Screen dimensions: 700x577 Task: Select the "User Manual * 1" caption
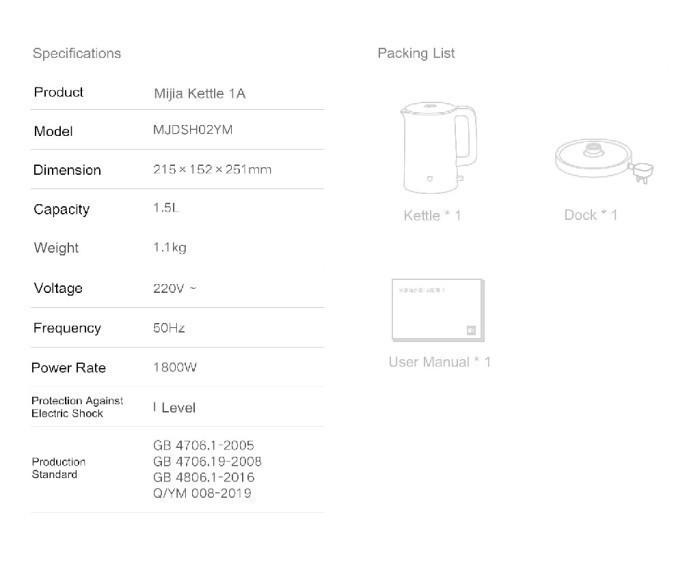tap(439, 362)
